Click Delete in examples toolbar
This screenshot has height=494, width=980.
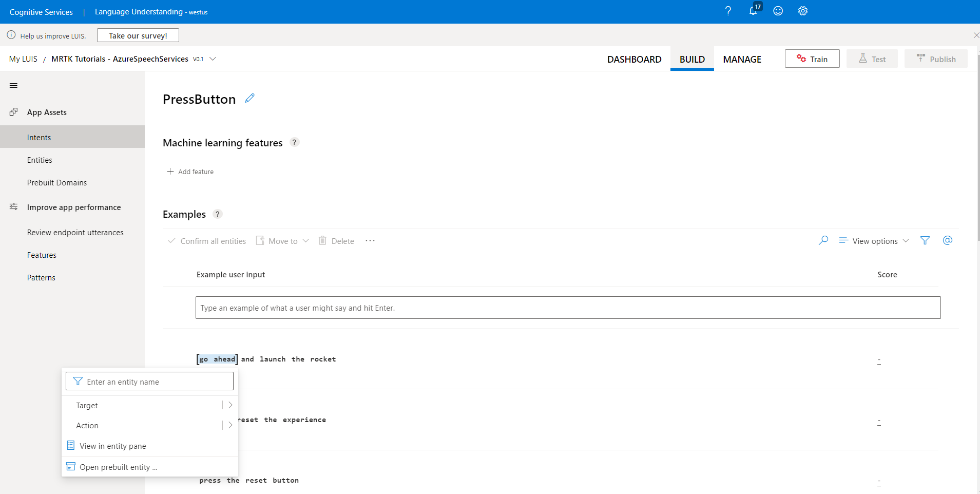tap(337, 241)
